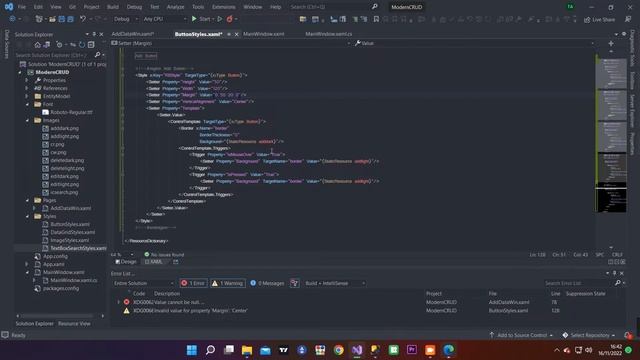Viewport: 640px width, 360px height.
Task: Toggle the 1 Warning filter
Action: (x=228, y=283)
